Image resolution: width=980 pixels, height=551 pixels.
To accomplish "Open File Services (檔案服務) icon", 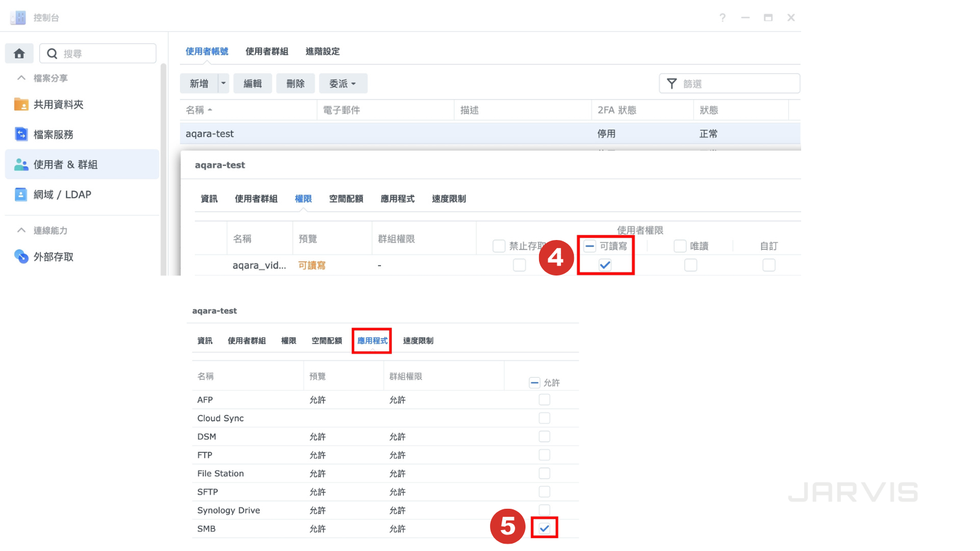I will [21, 134].
